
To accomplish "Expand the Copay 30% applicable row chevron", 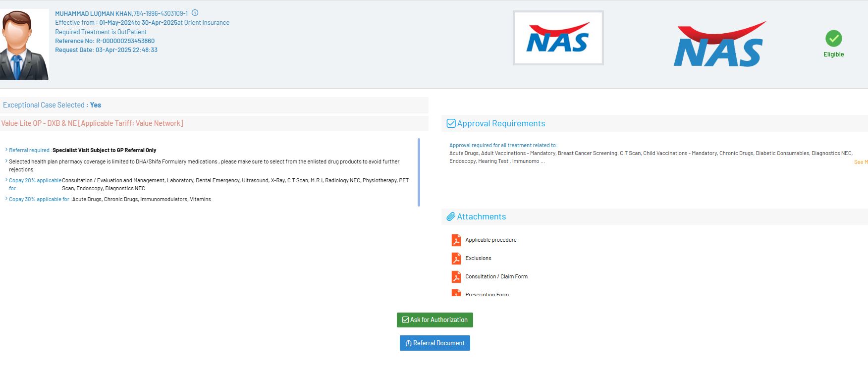I will point(6,199).
